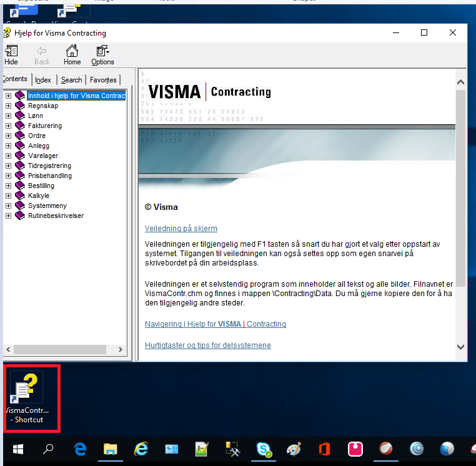The height and width of the screenshot is (466, 476).
Task: Expand the Systemmeny tree node
Action: (x=9, y=206)
